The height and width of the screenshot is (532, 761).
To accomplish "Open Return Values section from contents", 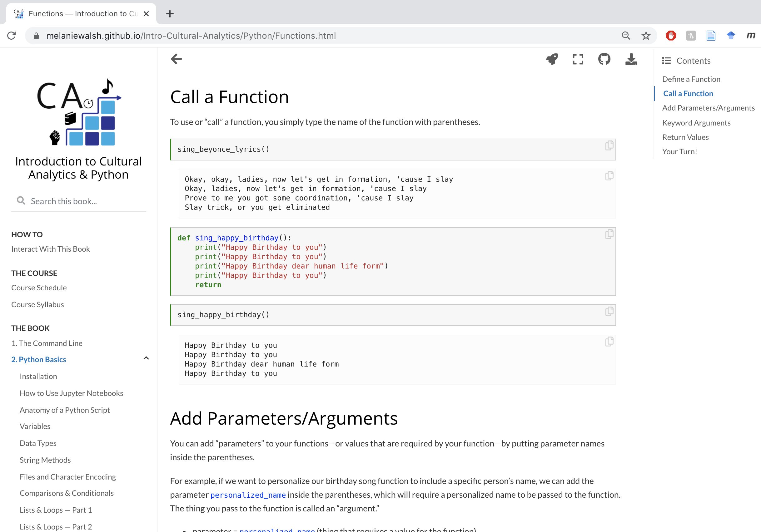I will [685, 137].
